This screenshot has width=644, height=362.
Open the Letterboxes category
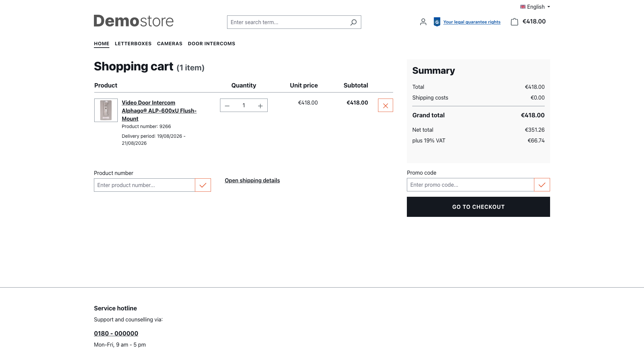(x=133, y=44)
